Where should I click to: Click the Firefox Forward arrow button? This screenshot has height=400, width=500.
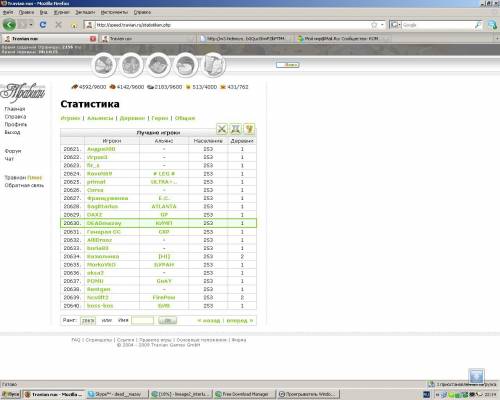tap(23, 25)
